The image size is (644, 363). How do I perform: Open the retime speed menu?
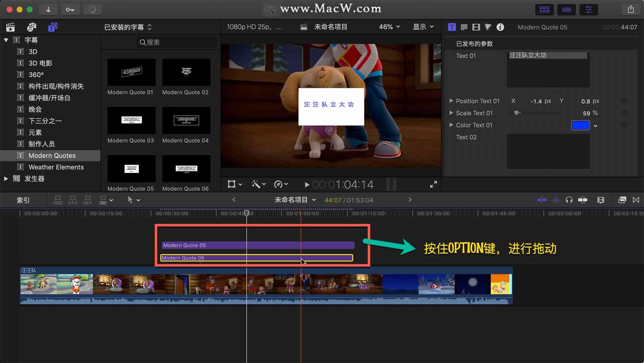pyautogui.click(x=281, y=184)
